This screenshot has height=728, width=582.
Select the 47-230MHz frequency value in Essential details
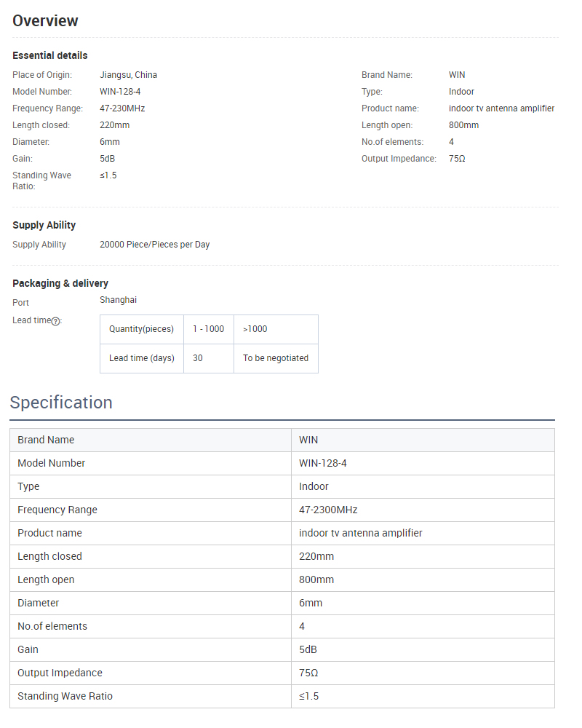coord(122,108)
